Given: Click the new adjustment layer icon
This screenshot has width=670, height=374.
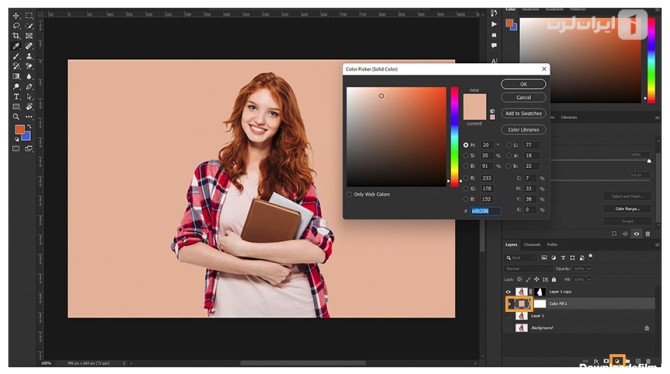Looking at the screenshot, I should point(617,361).
